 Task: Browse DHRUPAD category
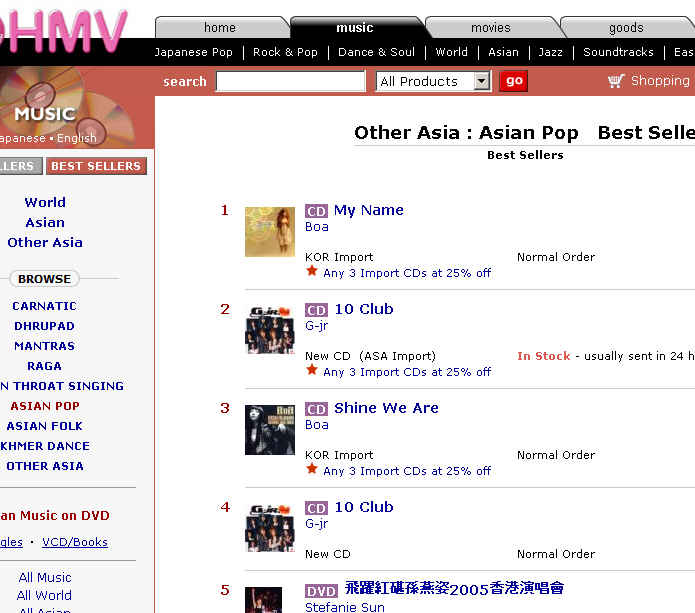[x=44, y=326]
